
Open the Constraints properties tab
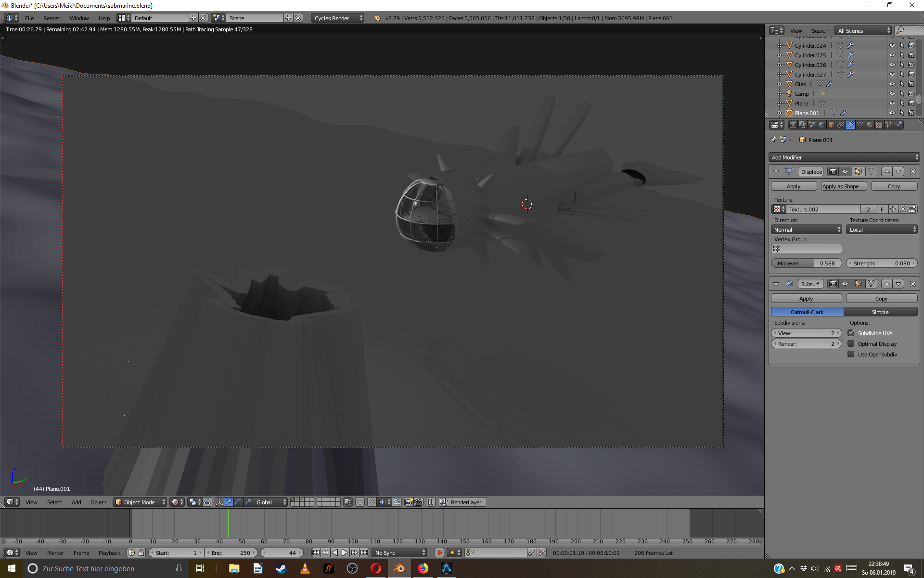click(841, 125)
